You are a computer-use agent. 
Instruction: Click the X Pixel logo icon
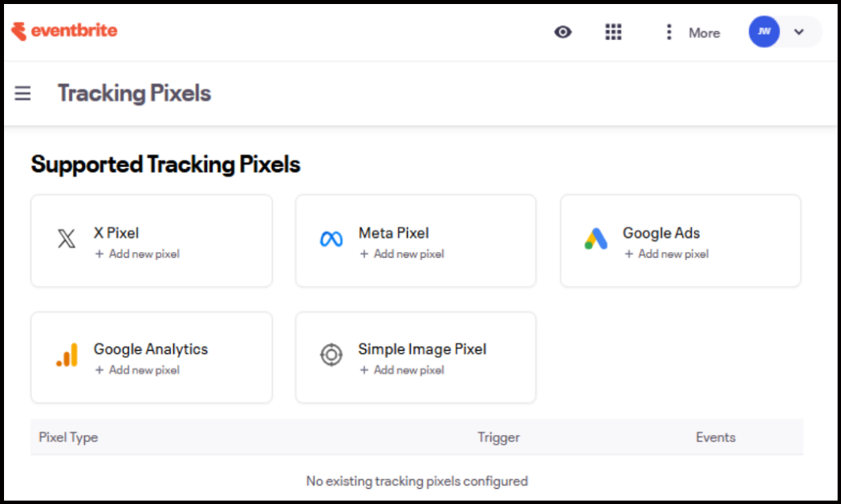click(67, 239)
